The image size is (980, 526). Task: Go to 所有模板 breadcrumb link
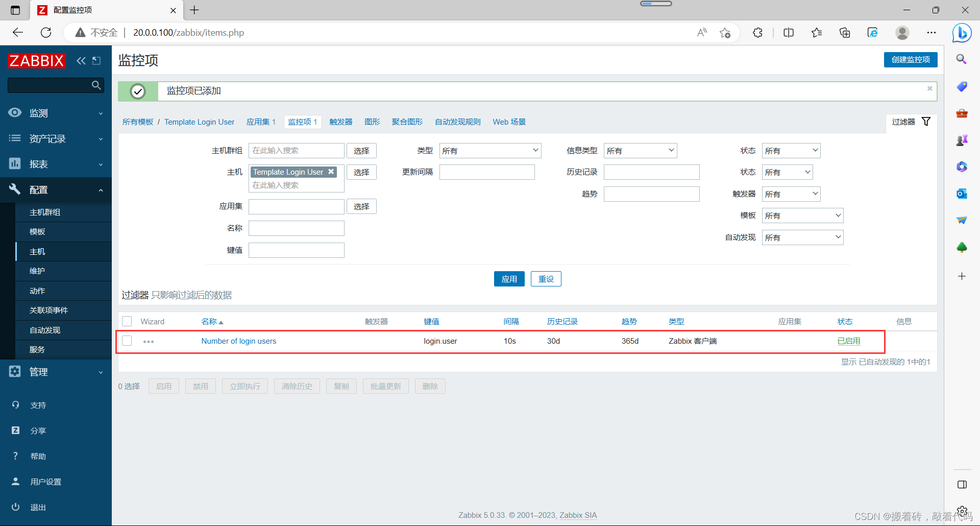(138, 122)
